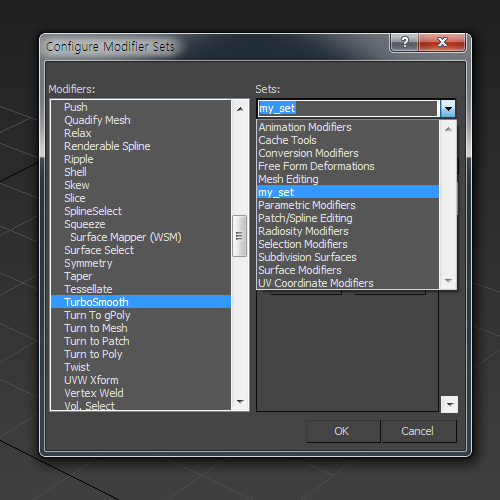Choose UV Coordinate Modifiers set
Screen dimensions: 500x500
coord(348,283)
